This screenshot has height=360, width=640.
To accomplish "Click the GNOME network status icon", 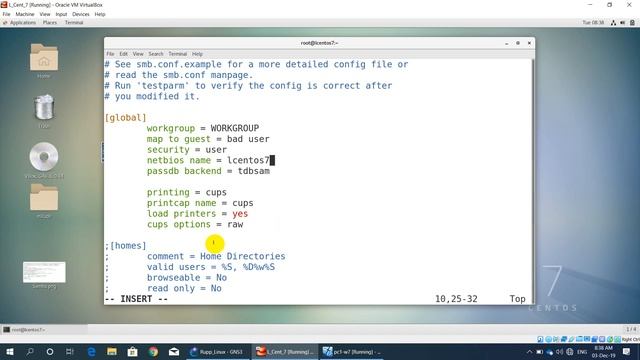I will (x=613, y=23).
